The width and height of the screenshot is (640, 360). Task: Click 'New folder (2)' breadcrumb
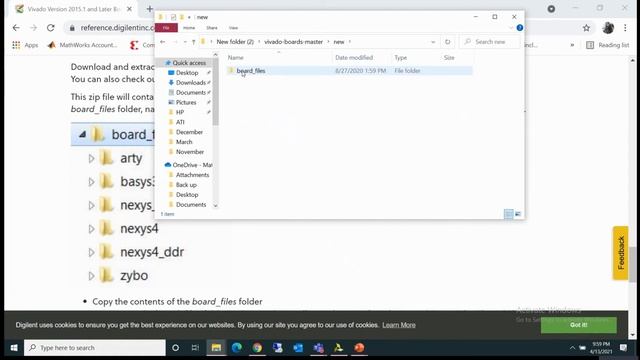235,42
